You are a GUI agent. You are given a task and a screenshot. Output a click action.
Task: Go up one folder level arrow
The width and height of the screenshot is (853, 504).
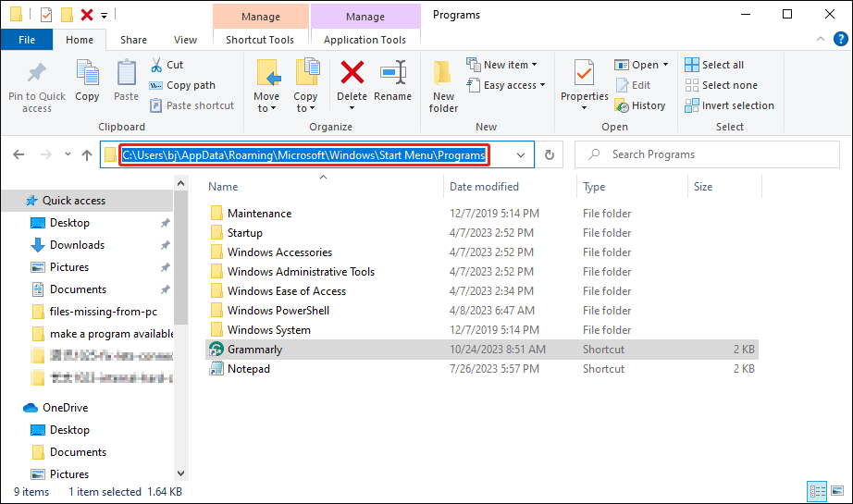coord(87,155)
